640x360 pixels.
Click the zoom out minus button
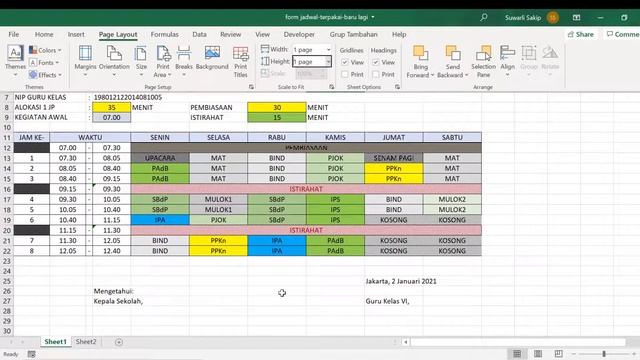pos(573,354)
